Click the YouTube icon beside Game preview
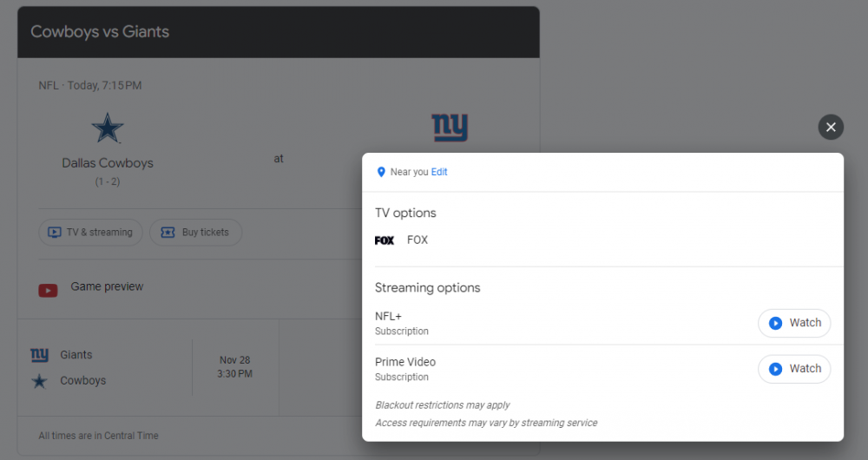 pyautogui.click(x=48, y=290)
